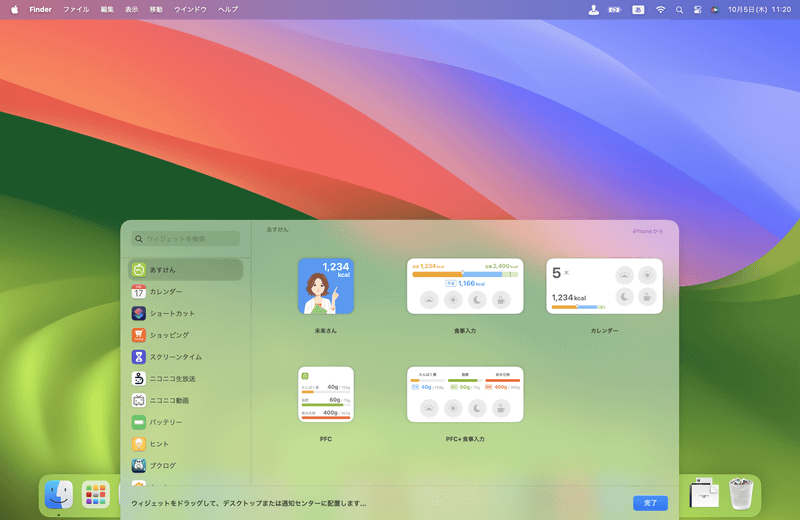
Task: Open the ヘルプ menu
Action: point(228,9)
